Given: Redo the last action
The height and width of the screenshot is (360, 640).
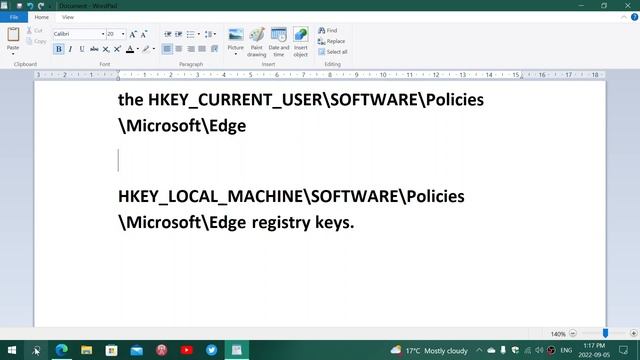Looking at the screenshot, I should [x=41, y=6].
